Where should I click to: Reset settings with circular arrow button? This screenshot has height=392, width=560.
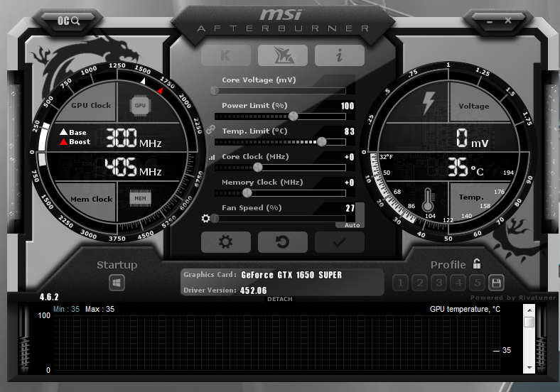283,242
